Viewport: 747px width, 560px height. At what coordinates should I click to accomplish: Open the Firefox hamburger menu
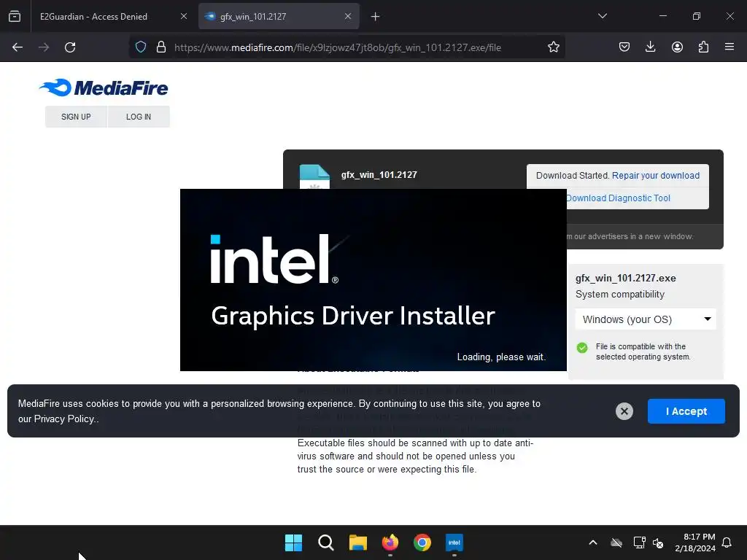coord(729,47)
